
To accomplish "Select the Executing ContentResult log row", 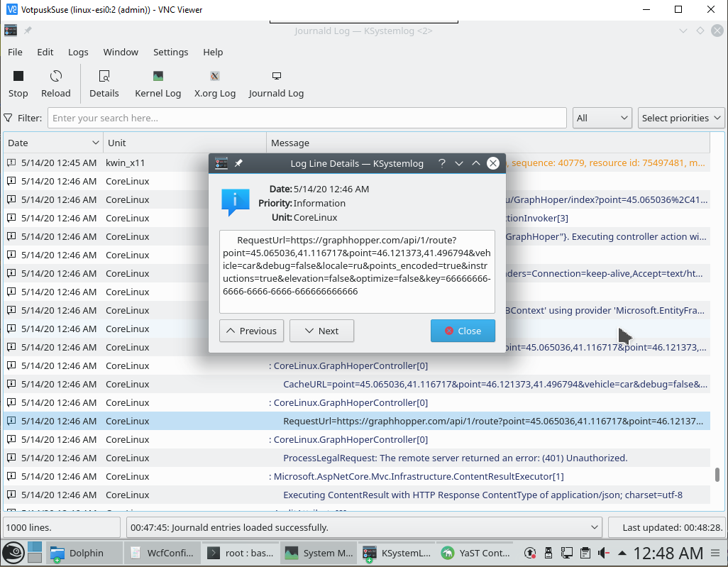I will click(x=357, y=495).
